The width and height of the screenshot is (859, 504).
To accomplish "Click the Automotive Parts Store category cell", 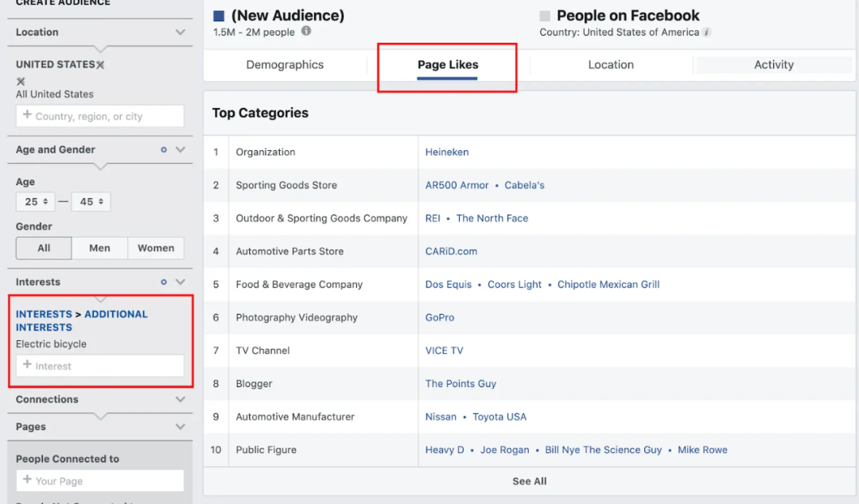I will coord(324,251).
